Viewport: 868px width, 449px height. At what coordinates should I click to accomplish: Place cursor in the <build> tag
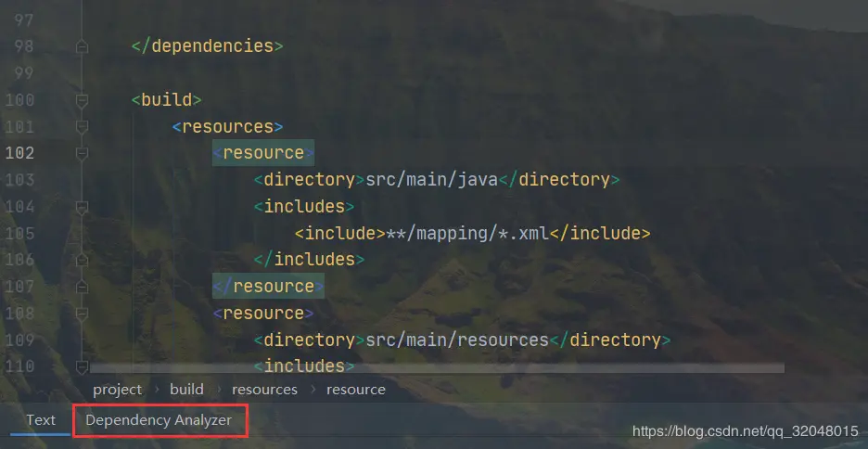[x=167, y=99]
